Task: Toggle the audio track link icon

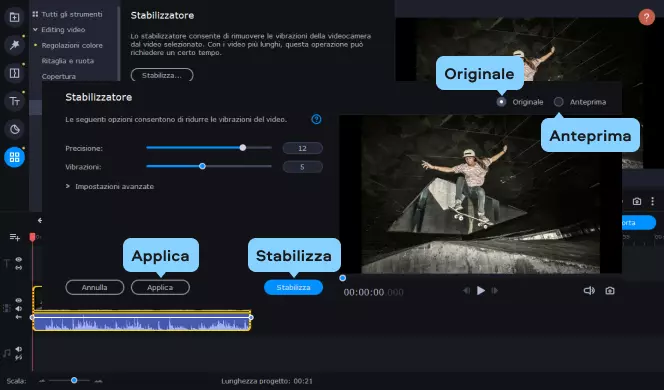Action: [19, 358]
